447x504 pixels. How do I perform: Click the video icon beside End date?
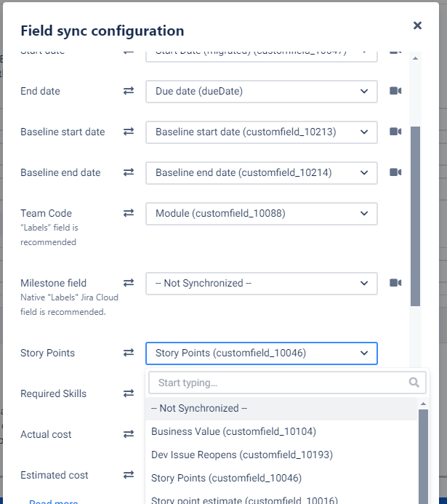coord(395,91)
